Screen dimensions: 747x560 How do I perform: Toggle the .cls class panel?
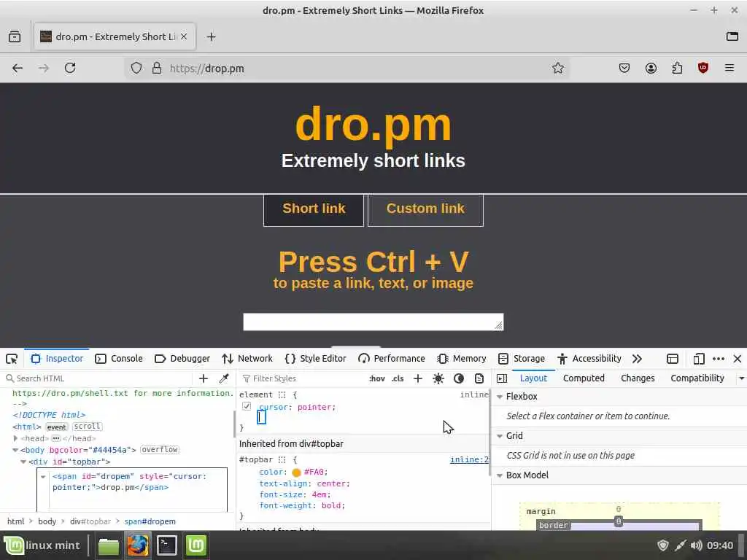[398, 378]
